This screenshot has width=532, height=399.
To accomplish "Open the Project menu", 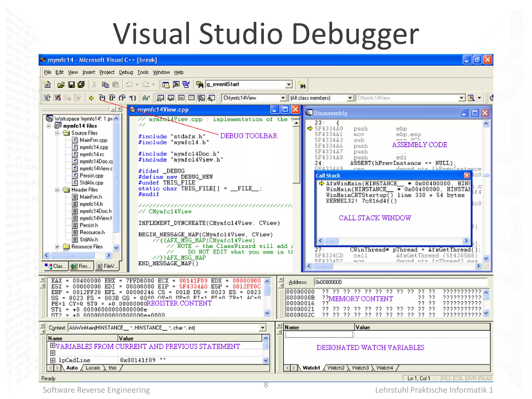I will point(107,72).
